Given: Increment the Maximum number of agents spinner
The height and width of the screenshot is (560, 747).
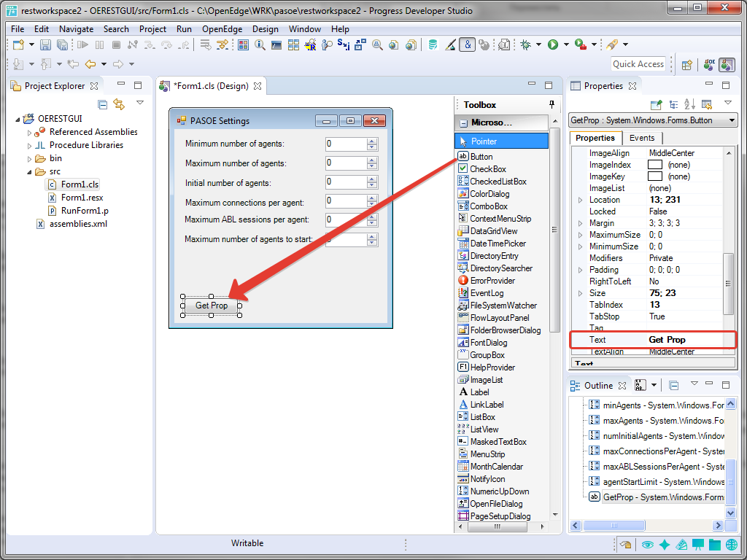Looking at the screenshot, I should [372, 160].
